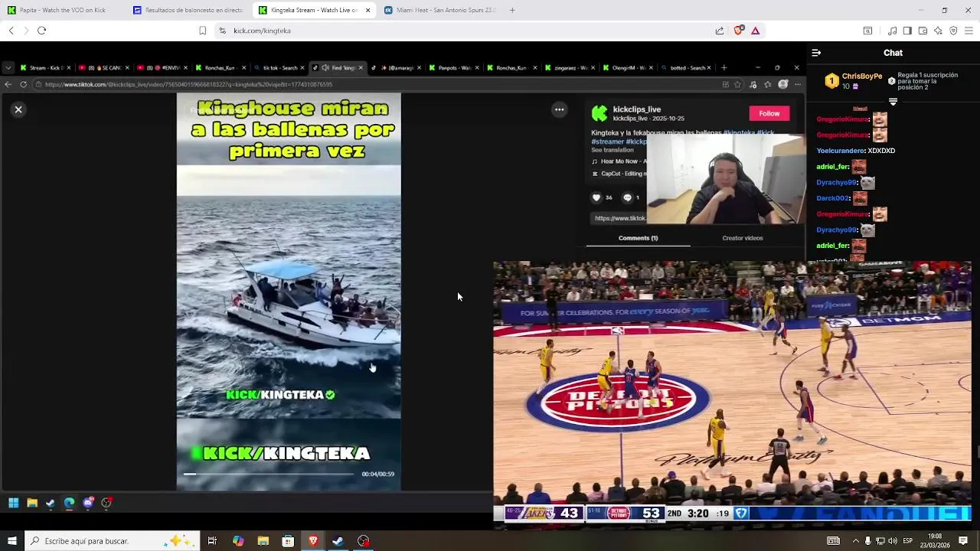The height and width of the screenshot is (551, 980).
Task: Like the video with the heart icon
Action: (x=596, y=197)
